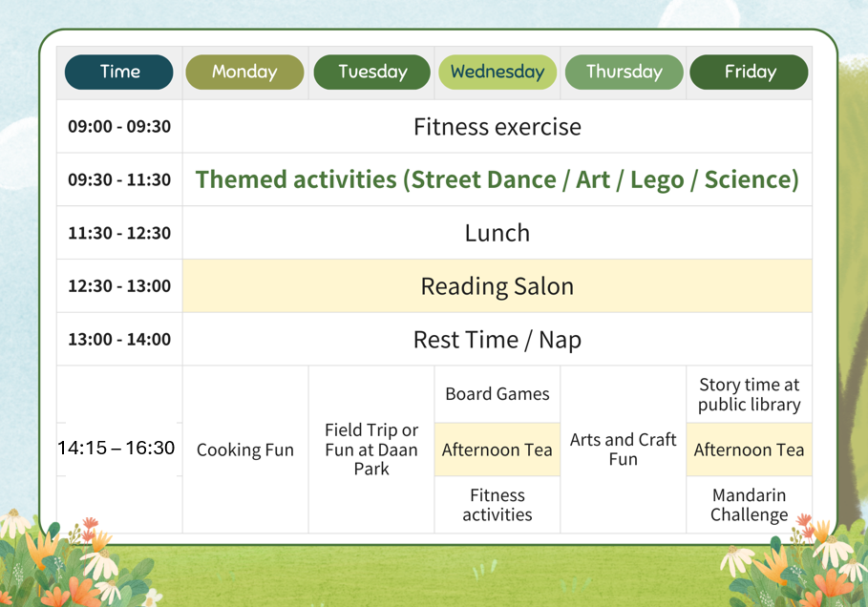Click the Fitness exercise row
Screen dimensions: 868x607
tap(498, 127)
